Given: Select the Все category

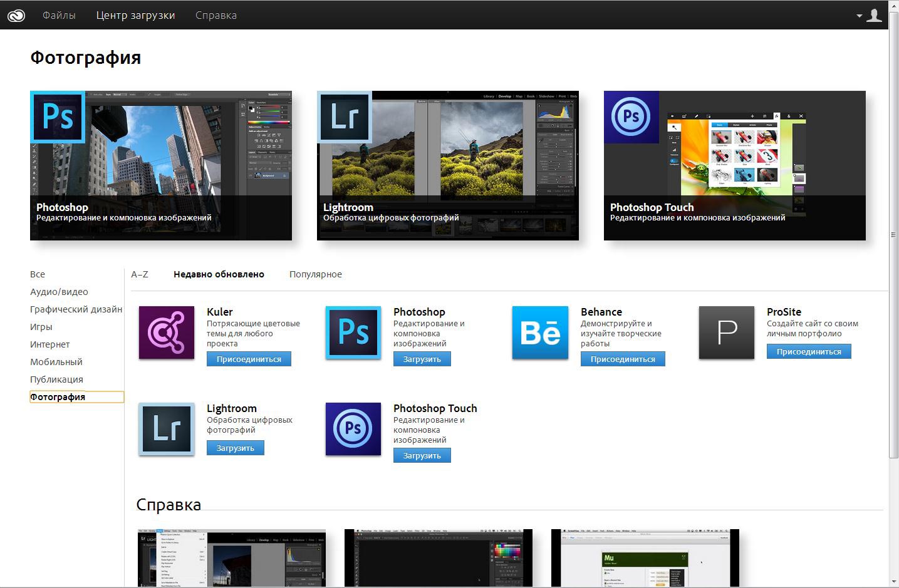Looking at the screenshot, I should click(38, 274).
